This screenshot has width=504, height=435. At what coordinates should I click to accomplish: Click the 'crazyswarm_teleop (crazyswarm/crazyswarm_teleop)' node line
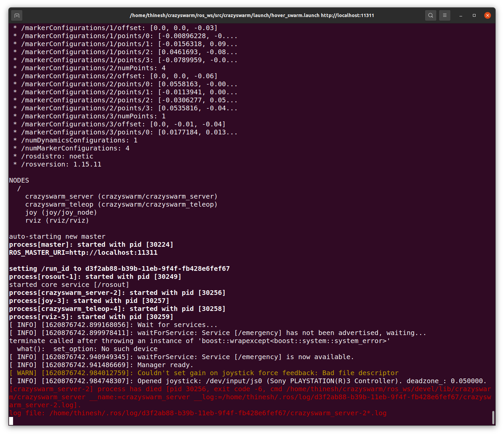pyautogui.click(x=121, y=205)
